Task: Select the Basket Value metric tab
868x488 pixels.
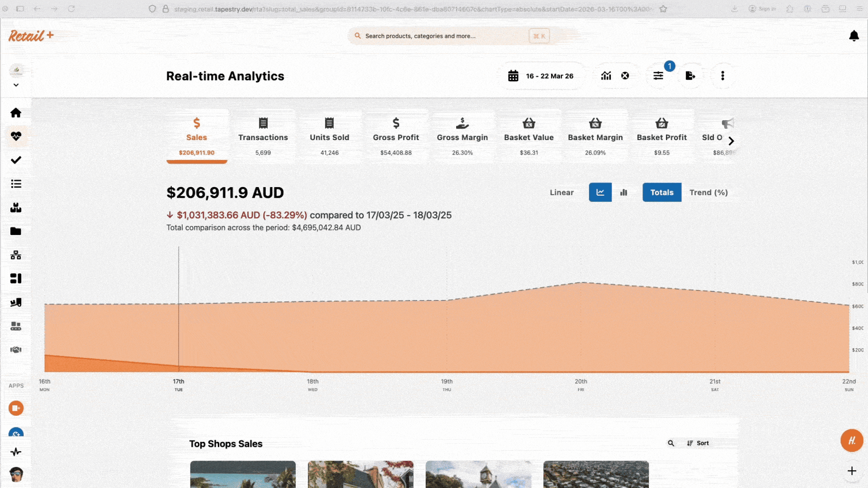Action: (x=528, y=137)
